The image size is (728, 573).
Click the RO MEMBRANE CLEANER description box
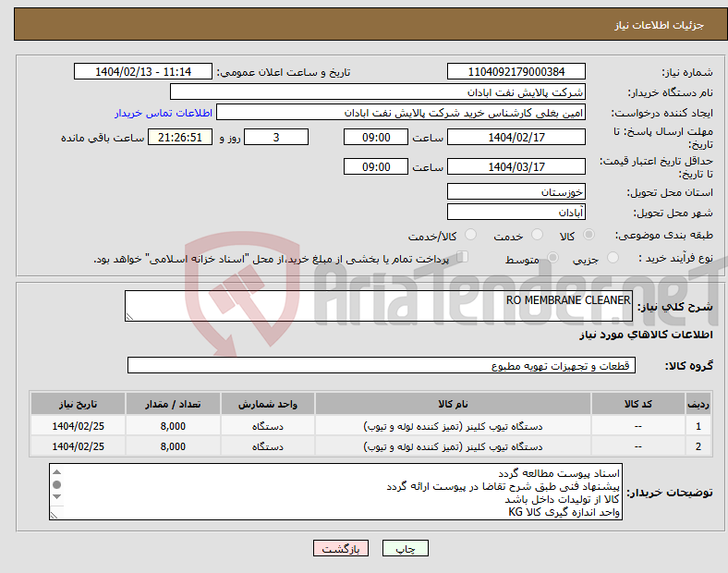click(x=379, y=306)
